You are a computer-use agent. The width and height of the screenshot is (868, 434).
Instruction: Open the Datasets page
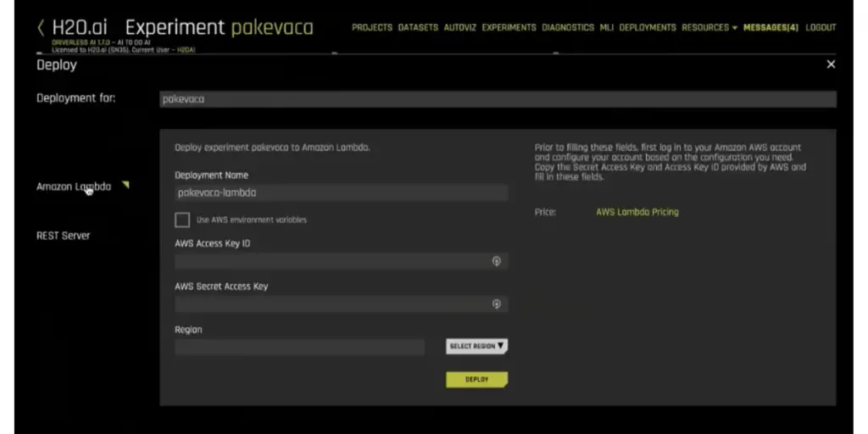418,27
